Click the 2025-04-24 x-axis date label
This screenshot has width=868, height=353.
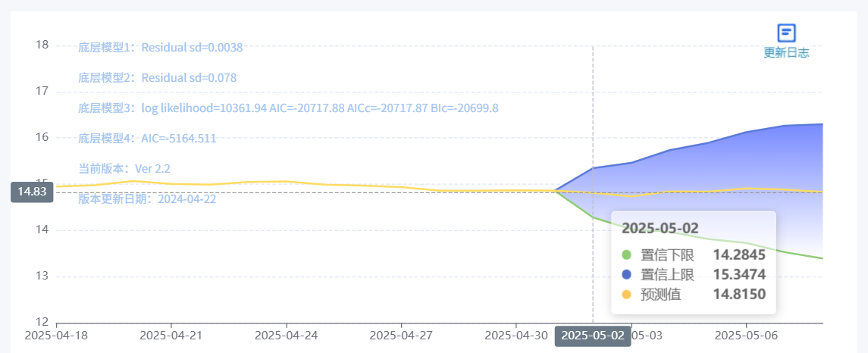[x=287, y=336]
